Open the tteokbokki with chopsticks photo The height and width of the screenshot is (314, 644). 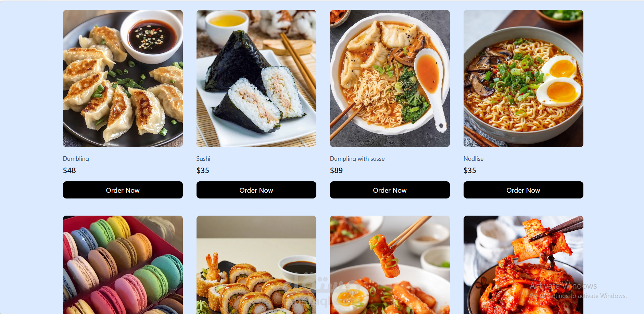coord(390,265)
